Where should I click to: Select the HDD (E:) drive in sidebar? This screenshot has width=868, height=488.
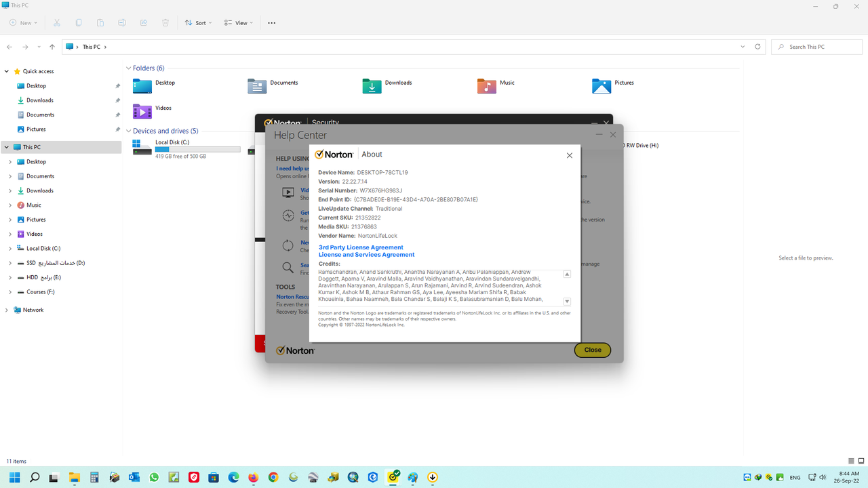click(x=43, y=278)
